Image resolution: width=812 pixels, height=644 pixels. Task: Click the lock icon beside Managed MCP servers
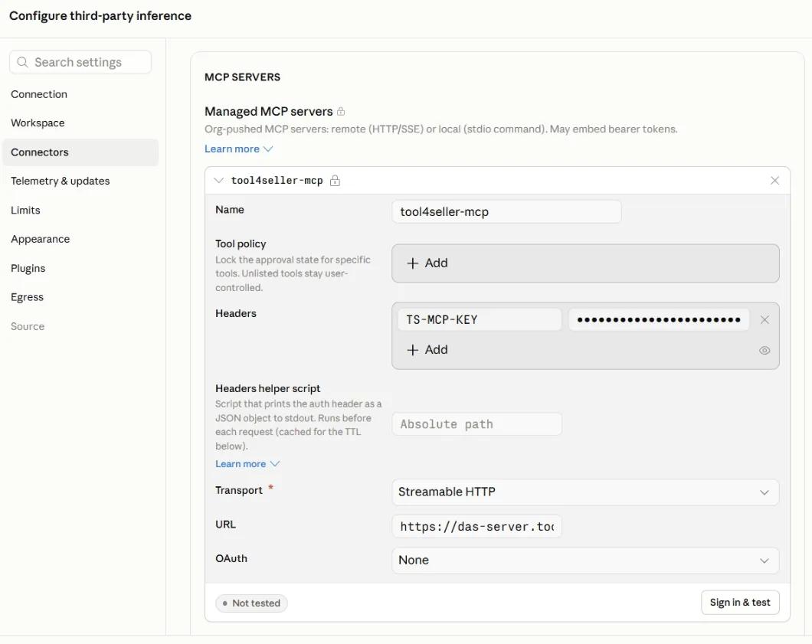[341, 111]
